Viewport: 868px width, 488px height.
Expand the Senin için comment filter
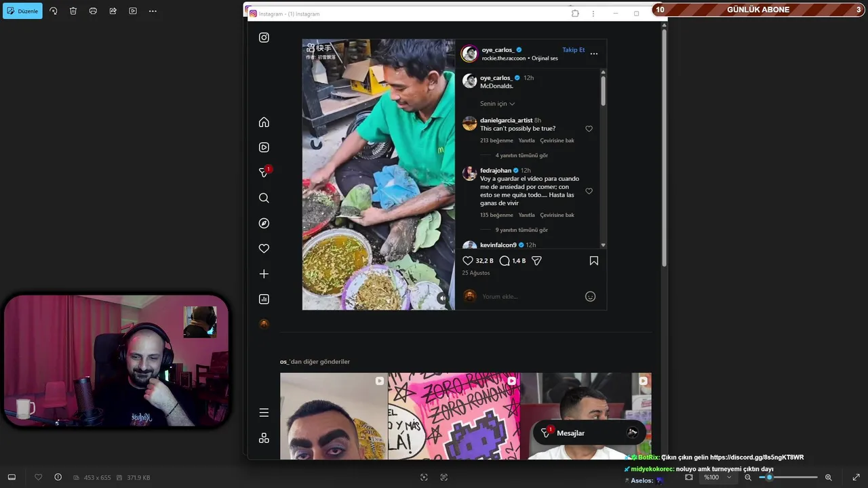497,104
